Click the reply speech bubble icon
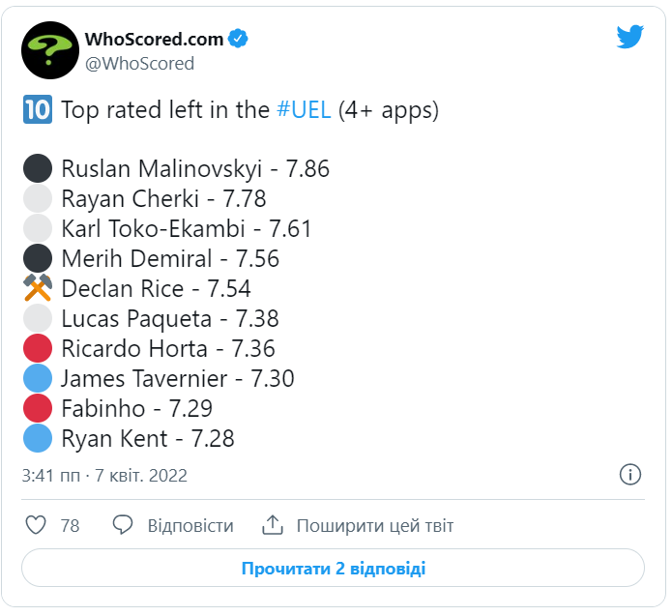This screenshot has height=616, width=672. tap(123, 526)
